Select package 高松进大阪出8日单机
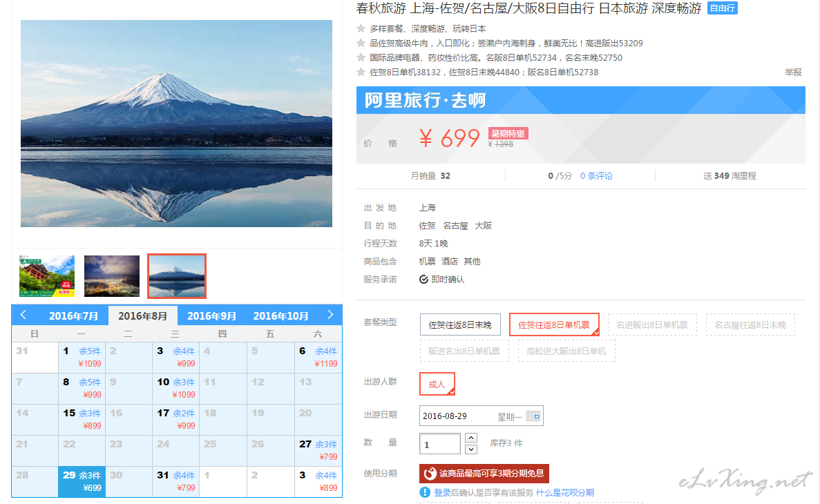The width and height of the screenshot is (820, 504). [x=566, y=351]
